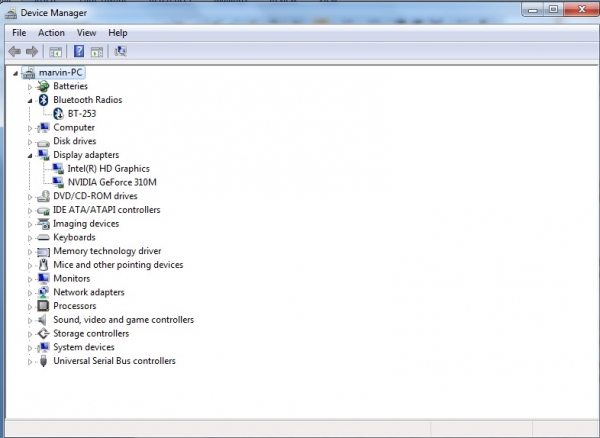The width and height of the screenshot is (600, 438).
Task: Click the Batteries category icon
Action: [x=43, y=86]
